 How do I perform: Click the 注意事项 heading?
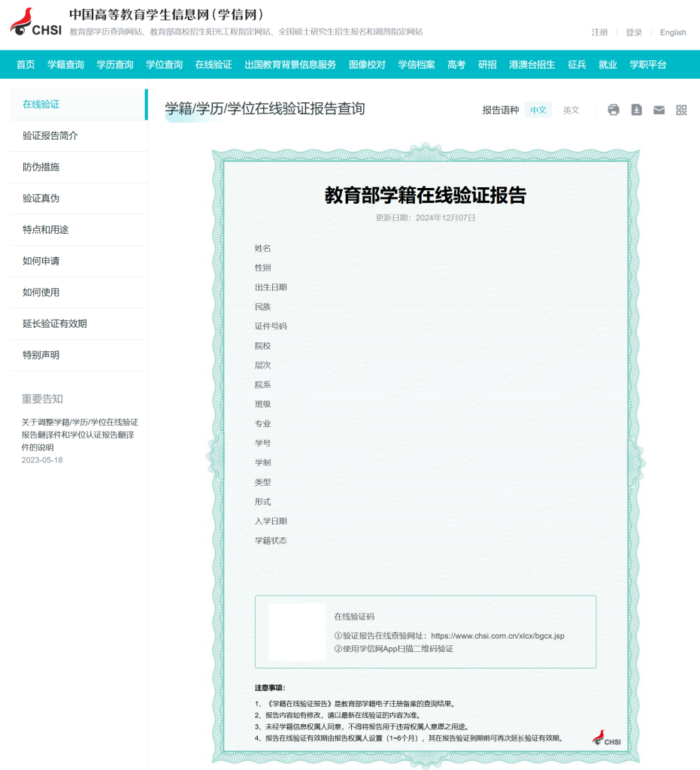click(269, 687)
